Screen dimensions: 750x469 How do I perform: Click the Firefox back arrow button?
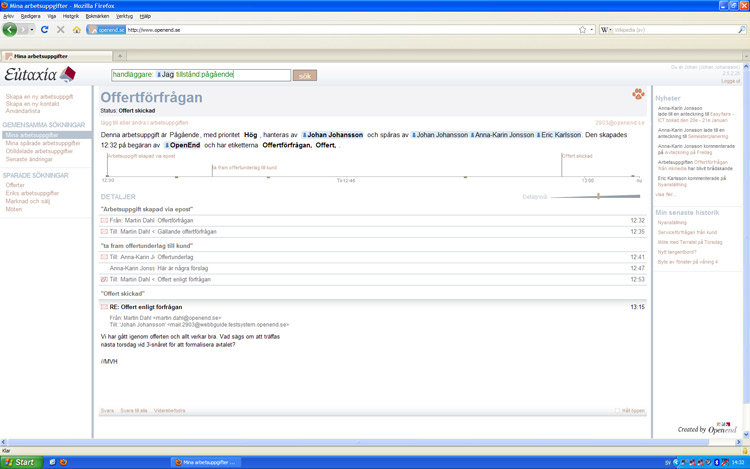[11, 30]
